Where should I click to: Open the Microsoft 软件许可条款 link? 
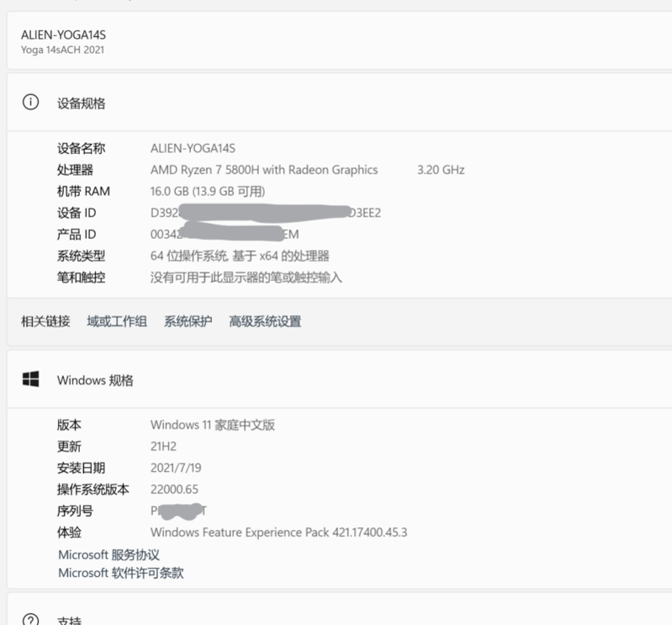pyautogui.click(x=120, y=574)
